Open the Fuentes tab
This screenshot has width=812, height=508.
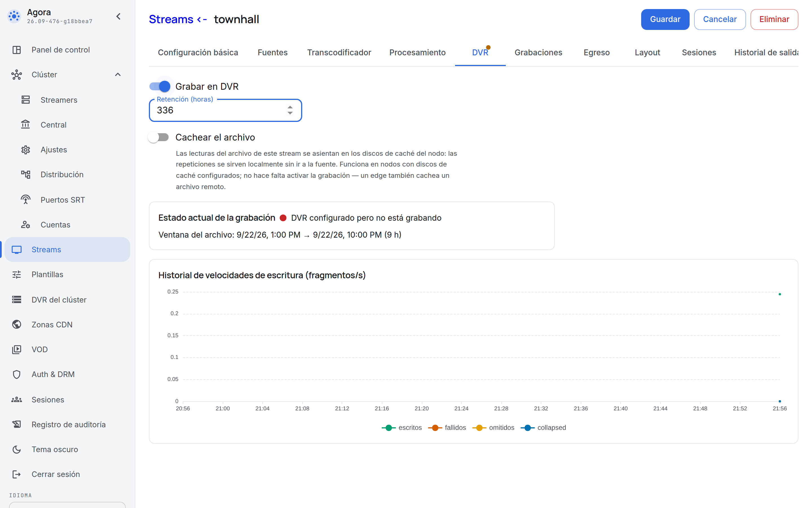pyautogui.click(x=272, y=52)
